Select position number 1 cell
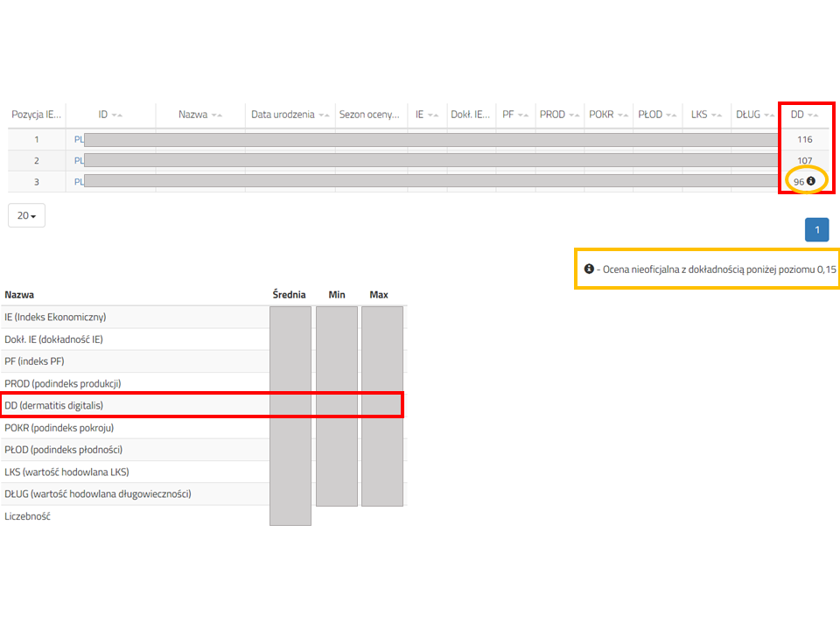 (x=37, y=139)
